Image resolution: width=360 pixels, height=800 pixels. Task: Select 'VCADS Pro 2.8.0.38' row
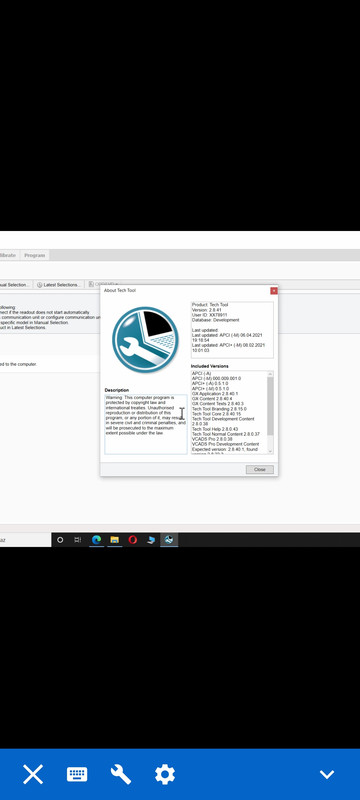pyautogui.click(x=212, y=439)
